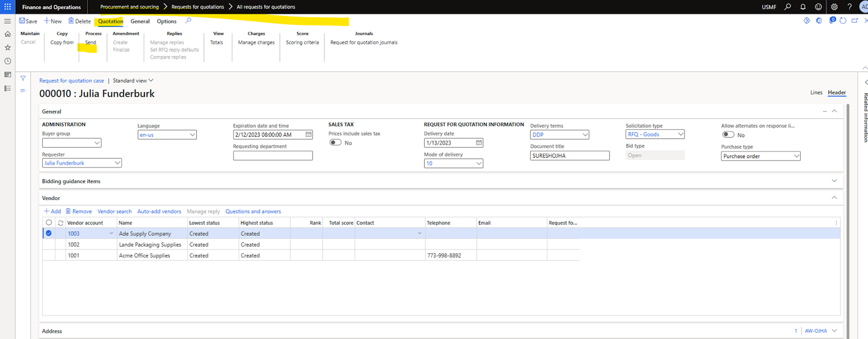The height and width of the screenshot is (339, 868).
Task: Select all vendors using header circle
Action: (x=49, y=223)
